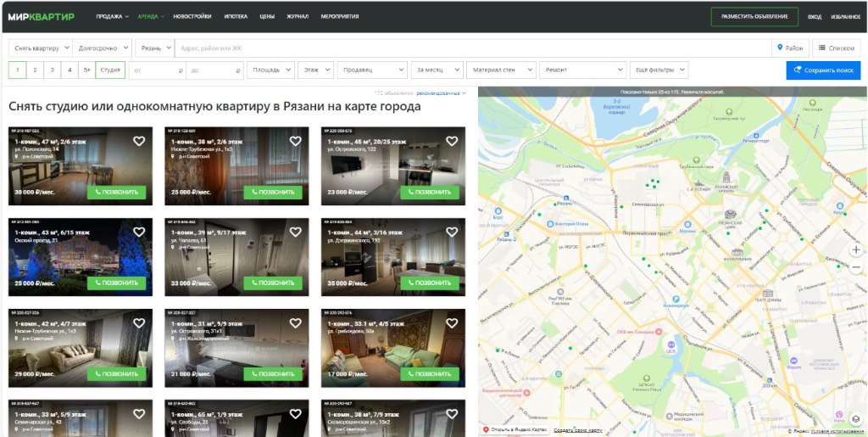Click the Вход link
This screenshot has height=437, width=868.
tap(815, 17)
